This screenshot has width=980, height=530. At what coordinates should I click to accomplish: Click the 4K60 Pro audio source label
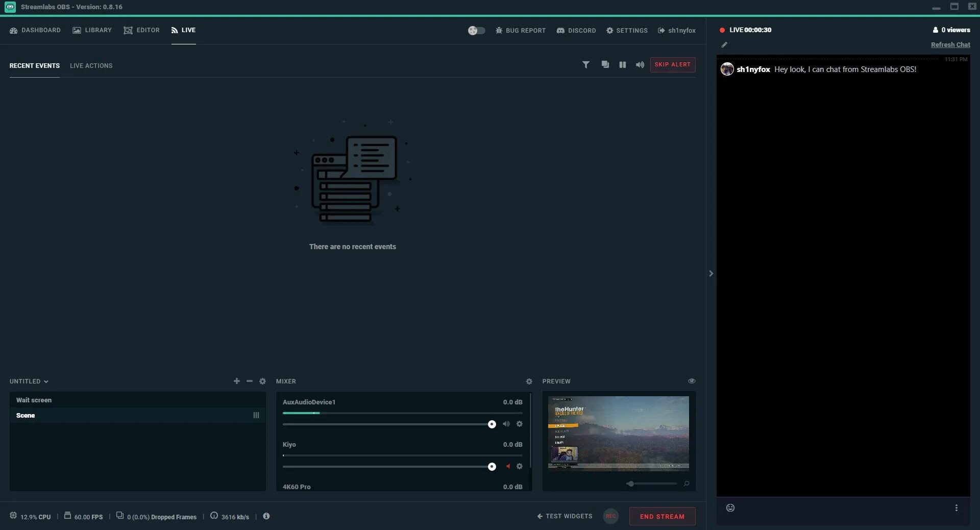(x=297, y=487)
